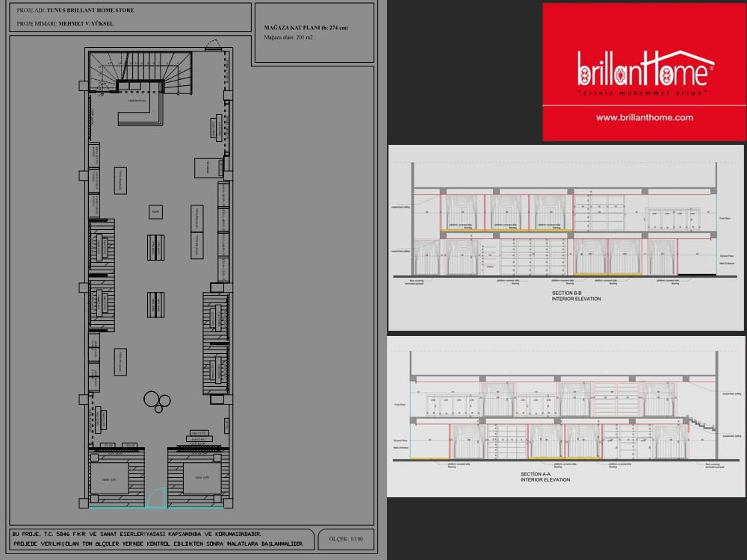Image resolution: width=747 pixels, height=560 pixels.
Task: Select the 'PROJE MIMARI: MEHMET V. YÜKSEL' line
Action: coord(65,23)
